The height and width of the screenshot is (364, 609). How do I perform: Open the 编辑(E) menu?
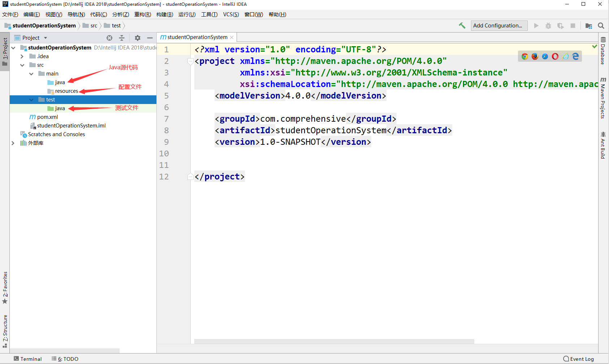click(x=32, y=14)
